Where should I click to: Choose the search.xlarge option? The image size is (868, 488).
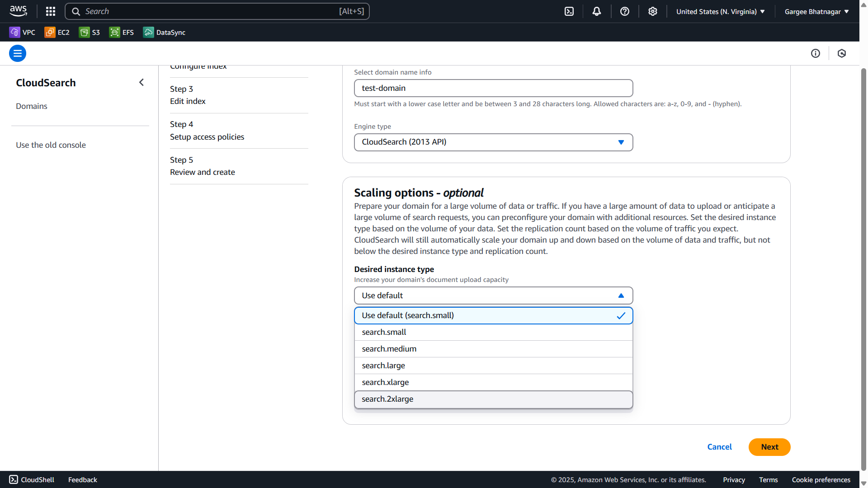point(493,382)
